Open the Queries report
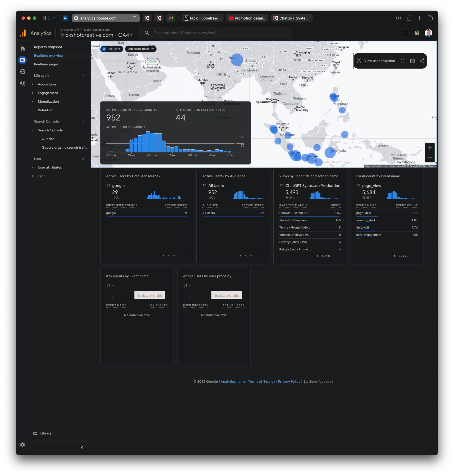 click(48, 139)
